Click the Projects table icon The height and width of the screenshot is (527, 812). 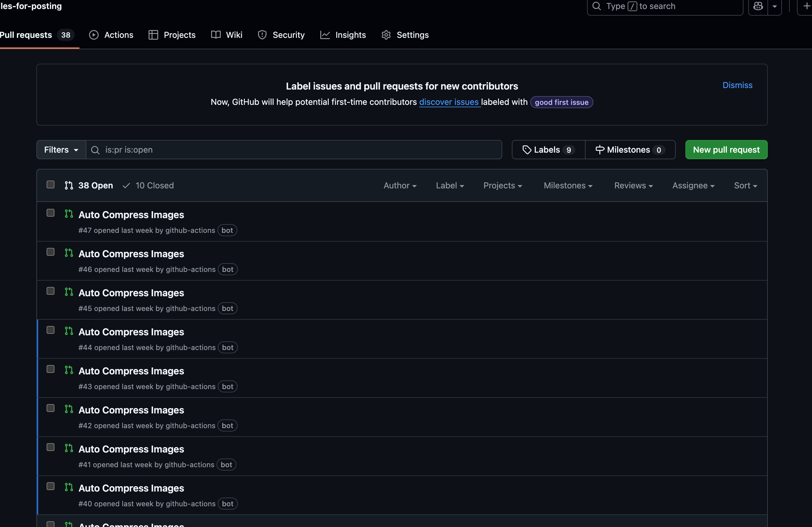(x=153, y=35)
